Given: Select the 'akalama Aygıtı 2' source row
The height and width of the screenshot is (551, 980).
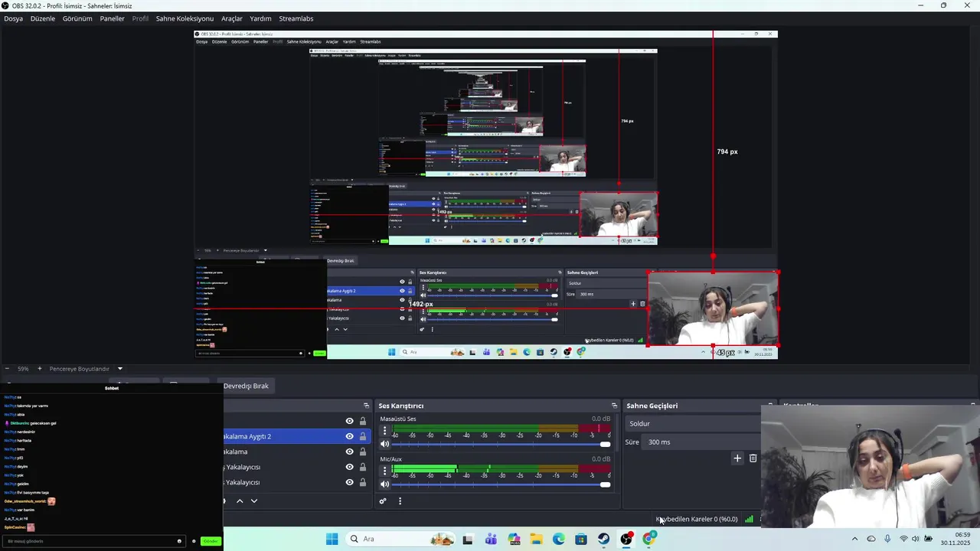Looking at the screenshot, I should [297, 436].
